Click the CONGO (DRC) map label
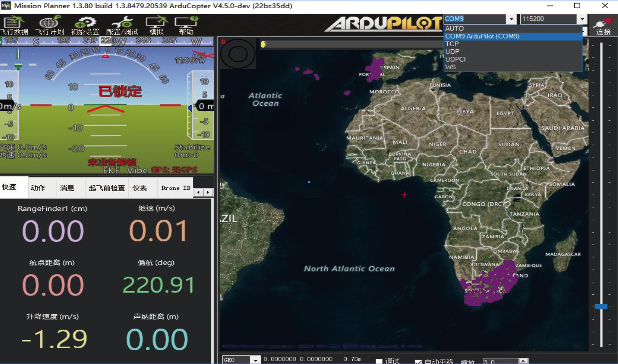 [483, 204]
